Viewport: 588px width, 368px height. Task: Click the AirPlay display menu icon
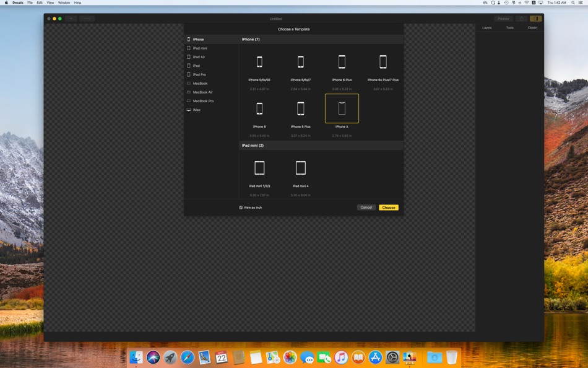tap(540, 2)
